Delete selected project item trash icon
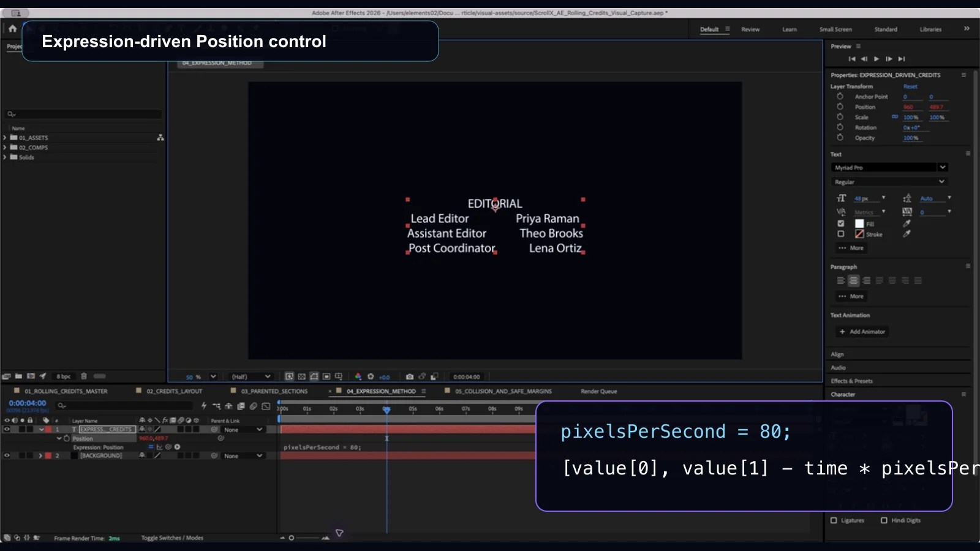Viewport: 980px width, 551px height. pos(84,376)
